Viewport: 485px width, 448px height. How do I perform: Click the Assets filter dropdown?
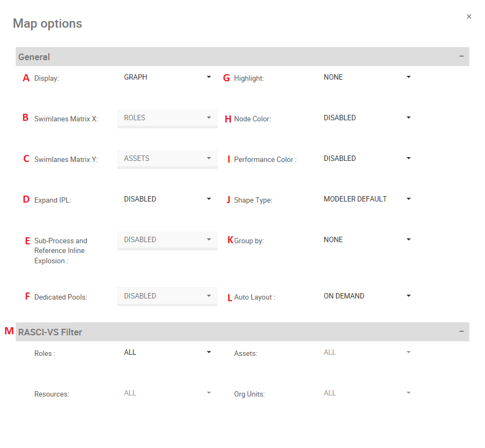tap(367, 353)
